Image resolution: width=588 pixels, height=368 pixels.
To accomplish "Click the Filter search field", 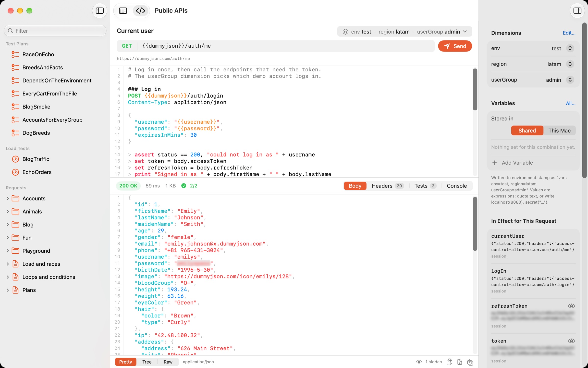I will coord(55,31).
